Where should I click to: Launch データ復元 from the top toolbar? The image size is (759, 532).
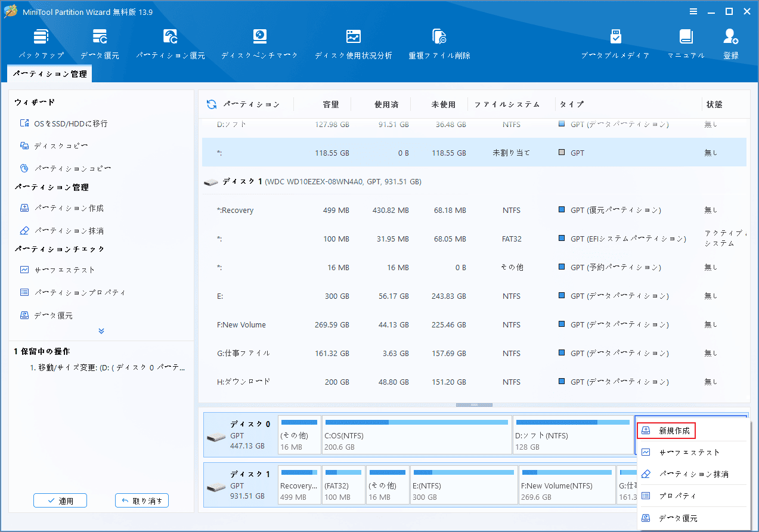[100, 44]
